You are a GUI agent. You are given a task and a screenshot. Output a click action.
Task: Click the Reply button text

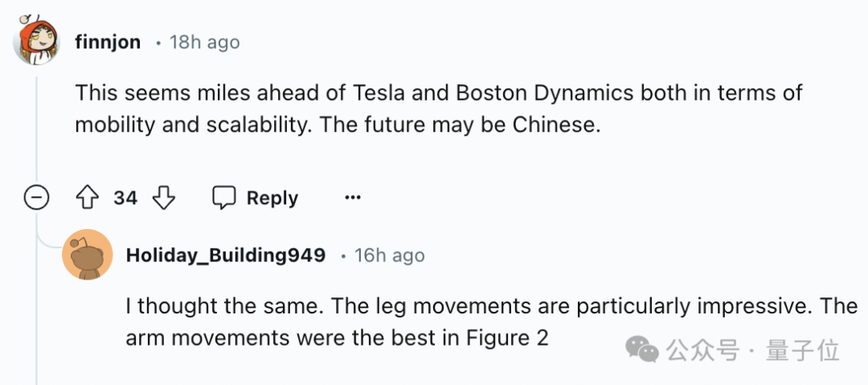(272, 198)
